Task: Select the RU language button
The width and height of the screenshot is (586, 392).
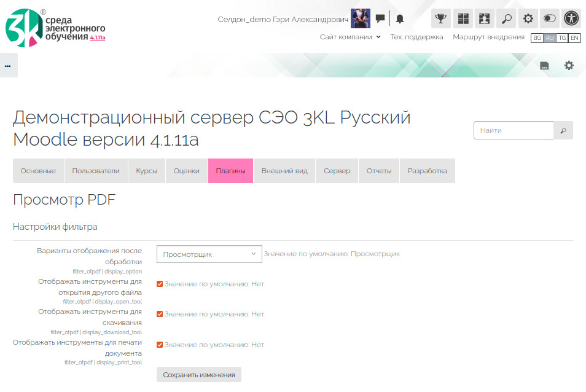Action: click(x=549, y=37)
